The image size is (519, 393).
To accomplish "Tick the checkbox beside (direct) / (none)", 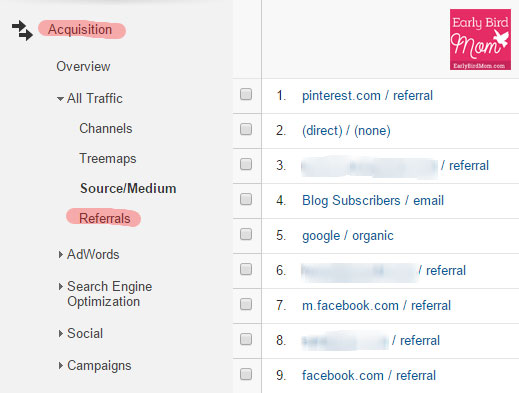I will click(246, 129).
